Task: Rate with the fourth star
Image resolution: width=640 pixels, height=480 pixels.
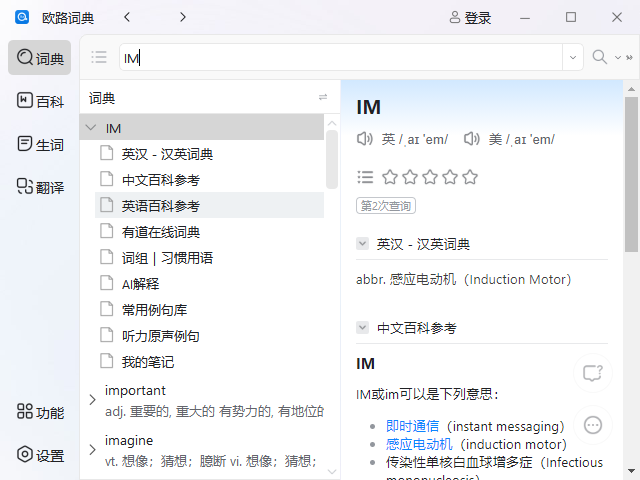Action: point(450,177)
